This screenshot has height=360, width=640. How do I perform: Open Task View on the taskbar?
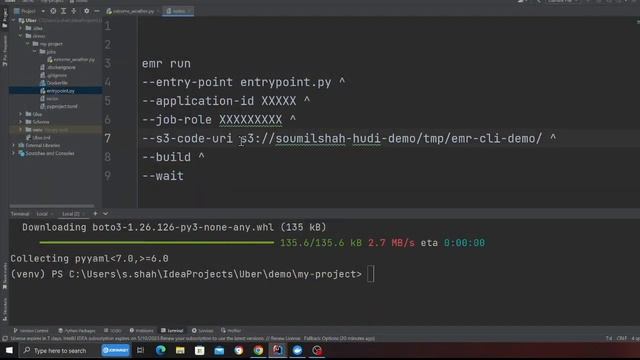click(140, 350)
